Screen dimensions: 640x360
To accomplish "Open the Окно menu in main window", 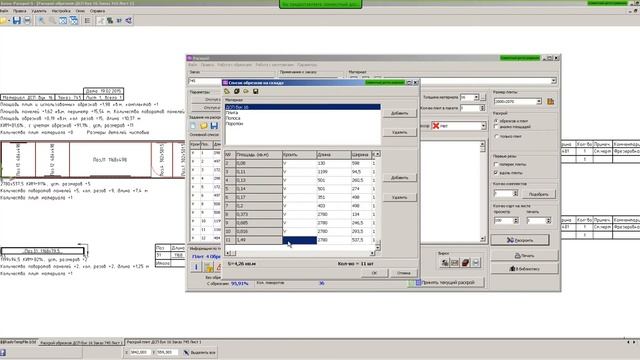I will click(x=80, y=11).
